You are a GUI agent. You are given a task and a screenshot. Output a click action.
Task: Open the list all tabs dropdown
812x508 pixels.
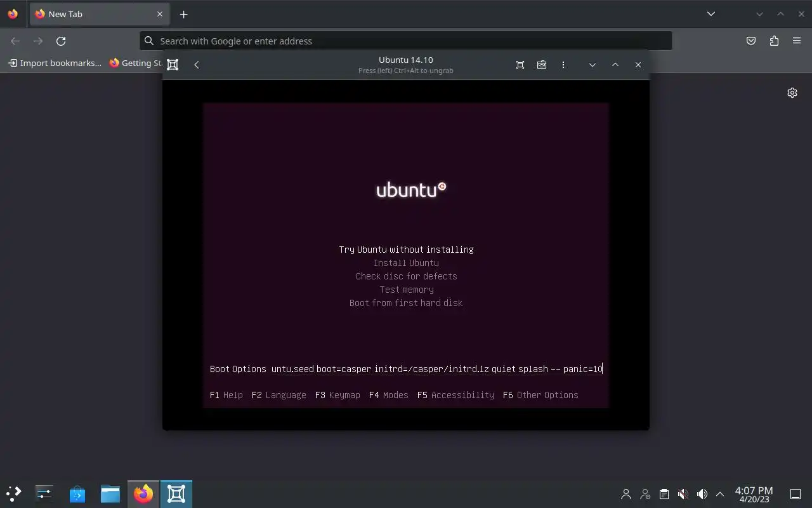[x=711, y=14]
